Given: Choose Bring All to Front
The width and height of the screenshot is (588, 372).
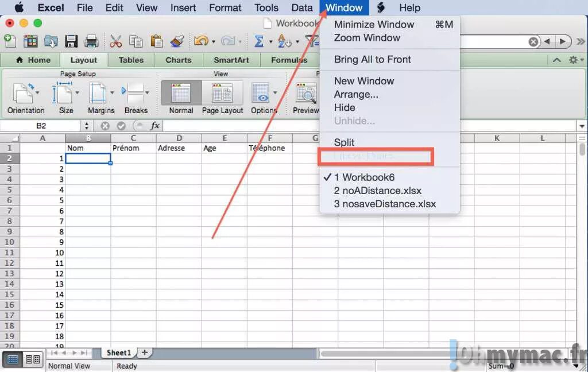Looking at the screenshot, I should pyautogui.click(x=389, y=60).
